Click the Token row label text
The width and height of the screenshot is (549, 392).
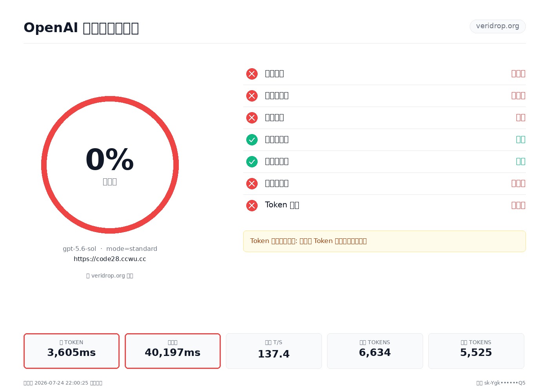click(x=282, y=205)
